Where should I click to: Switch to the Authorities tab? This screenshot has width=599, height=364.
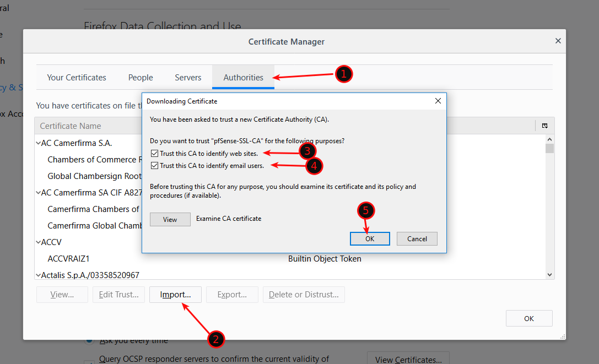[x=243, y=78]
